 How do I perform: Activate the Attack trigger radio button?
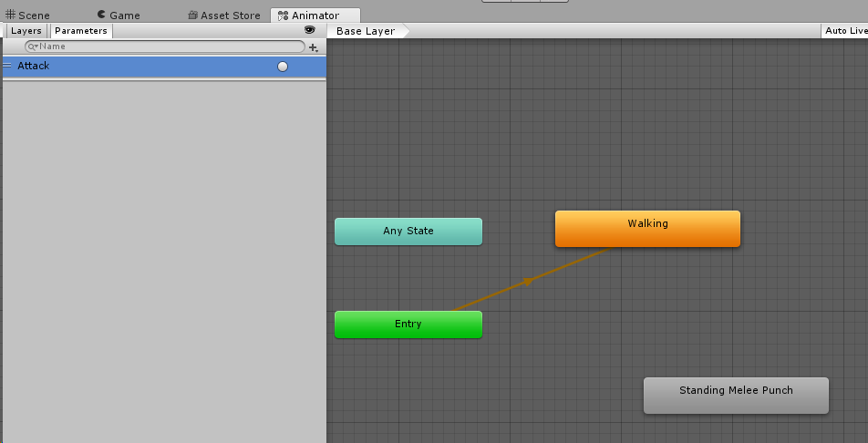[283, 67]
